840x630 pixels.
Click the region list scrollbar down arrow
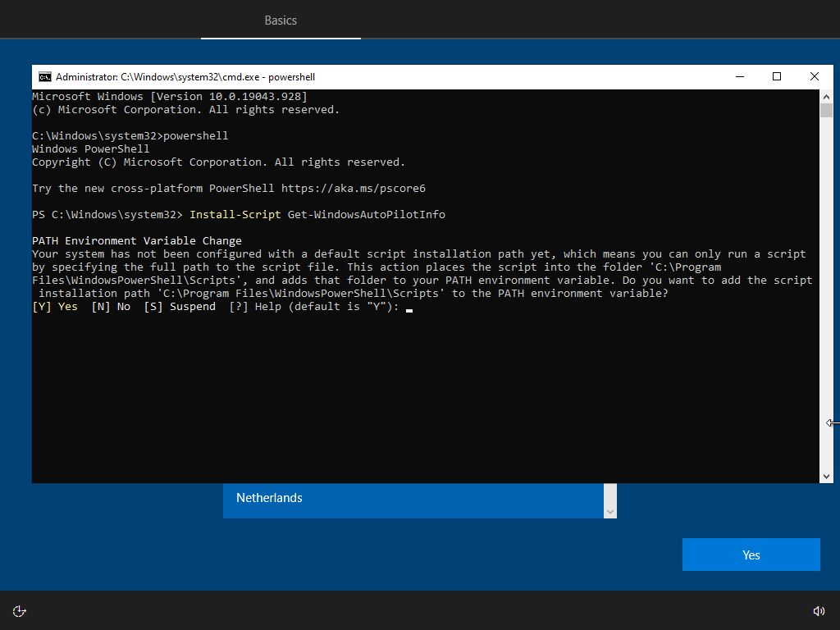[610, 512]
